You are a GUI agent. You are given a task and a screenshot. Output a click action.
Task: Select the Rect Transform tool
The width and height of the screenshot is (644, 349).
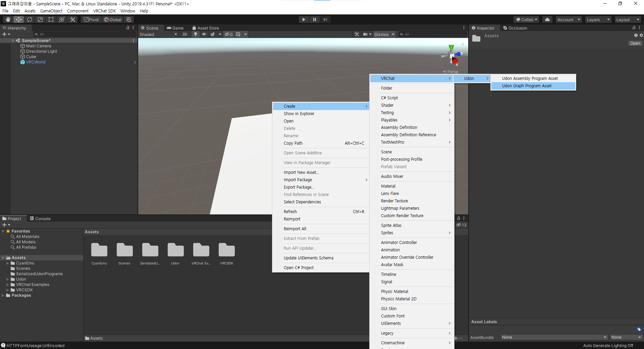51,19
